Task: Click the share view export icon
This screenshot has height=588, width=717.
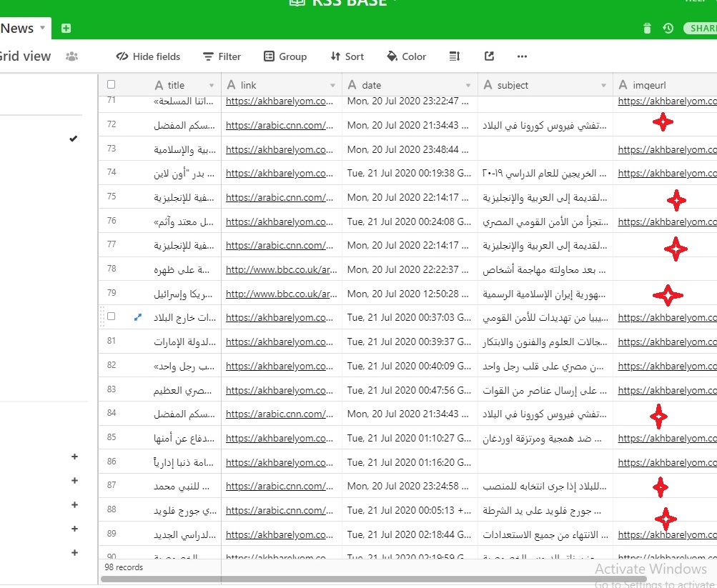Action: 489,56
